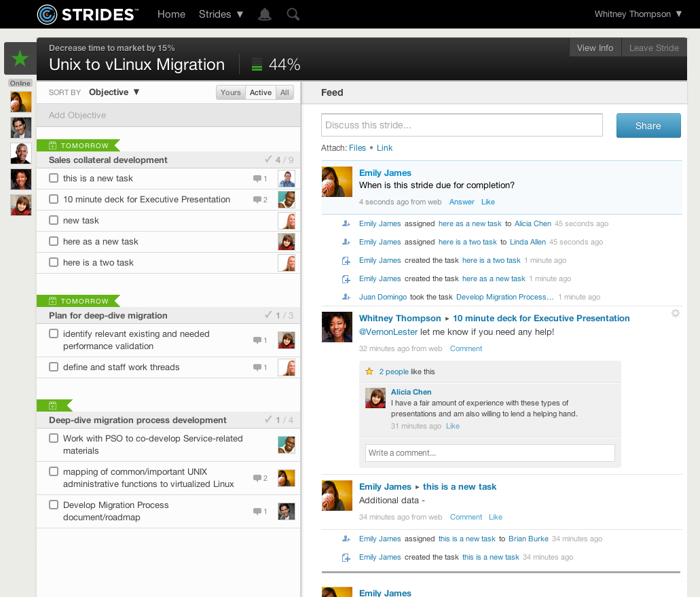700x597 pixels.
Task: Open comments on 'identify relevant existing' task
Action: pyautogui.click(x=260, y=340)
